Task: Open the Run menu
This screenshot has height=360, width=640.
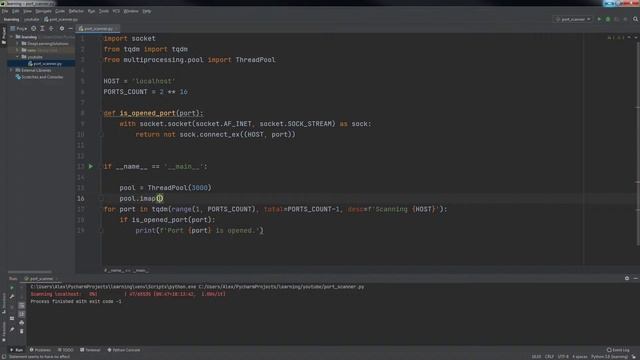Action: tap(91, 11)
